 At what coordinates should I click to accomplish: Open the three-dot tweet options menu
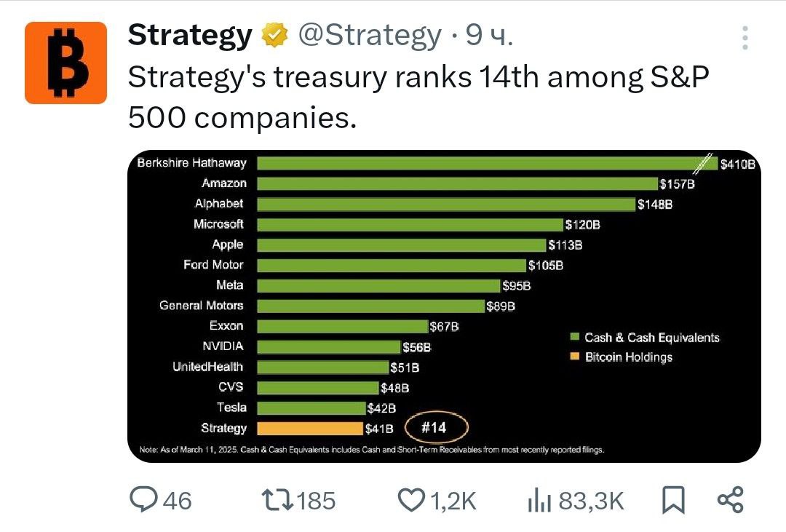click(745, 38)
